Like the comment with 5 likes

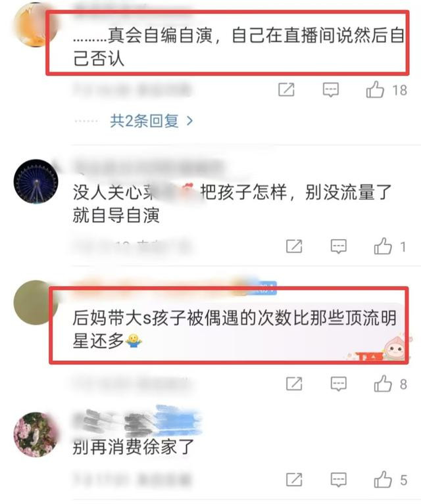point(383,479)
